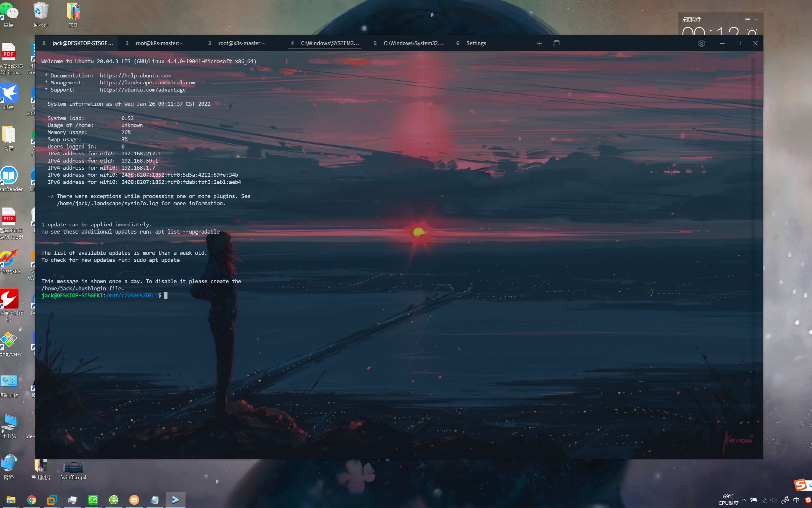Open terminal settings gear icon
Screen dimensions: 812x508
701,43
